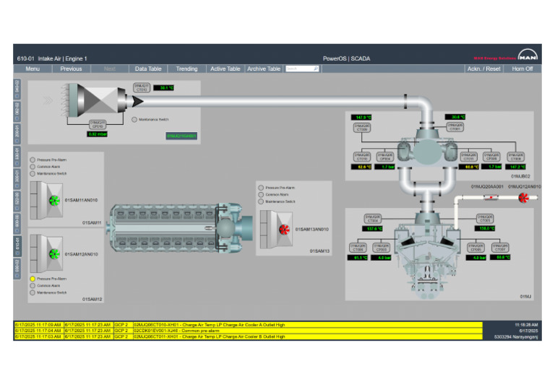Toggle Maintenance Switch indicator near intake filter
The height and width of the screenshot is (392, 555).
[134, 119]
